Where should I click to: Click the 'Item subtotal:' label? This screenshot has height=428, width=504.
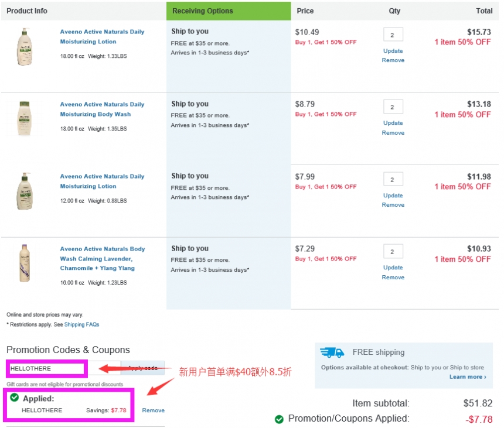coord(381,403)
